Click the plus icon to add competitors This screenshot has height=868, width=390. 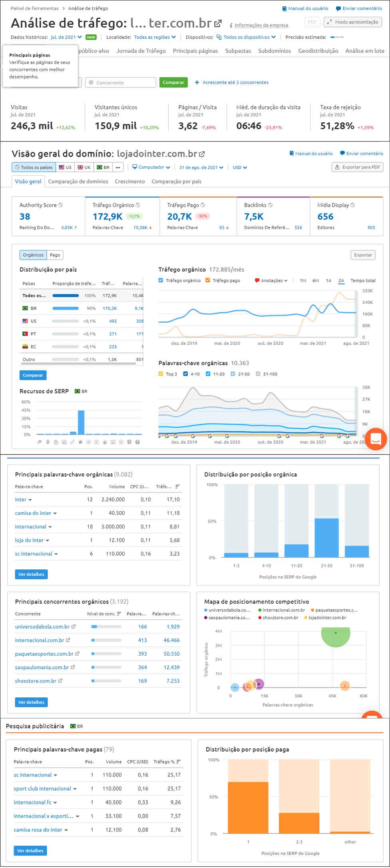(x=197, y=82)
